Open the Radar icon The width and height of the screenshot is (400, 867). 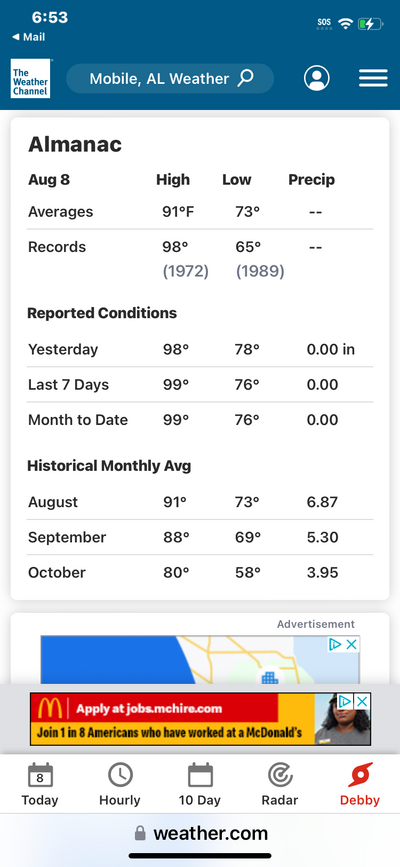click(x=280, y=775)
